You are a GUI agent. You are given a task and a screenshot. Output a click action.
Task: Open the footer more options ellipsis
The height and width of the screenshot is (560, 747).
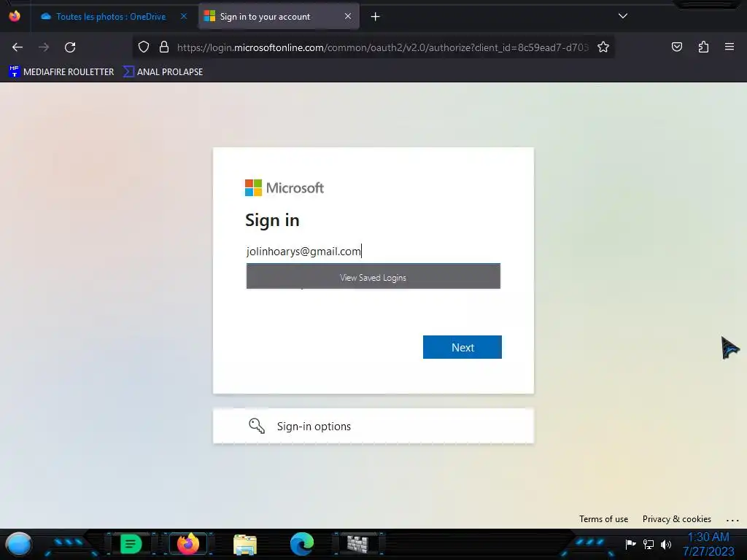coord(732,520)
